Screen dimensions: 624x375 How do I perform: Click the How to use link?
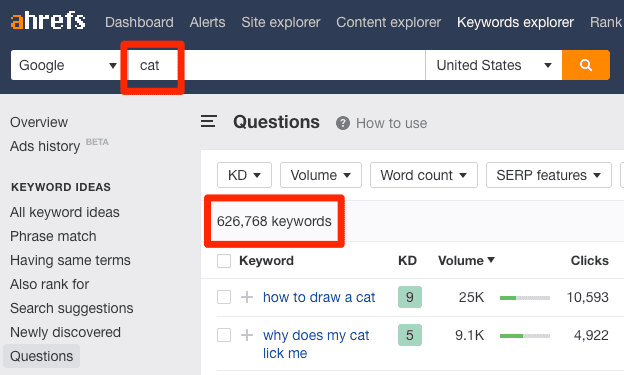[392, 123]
